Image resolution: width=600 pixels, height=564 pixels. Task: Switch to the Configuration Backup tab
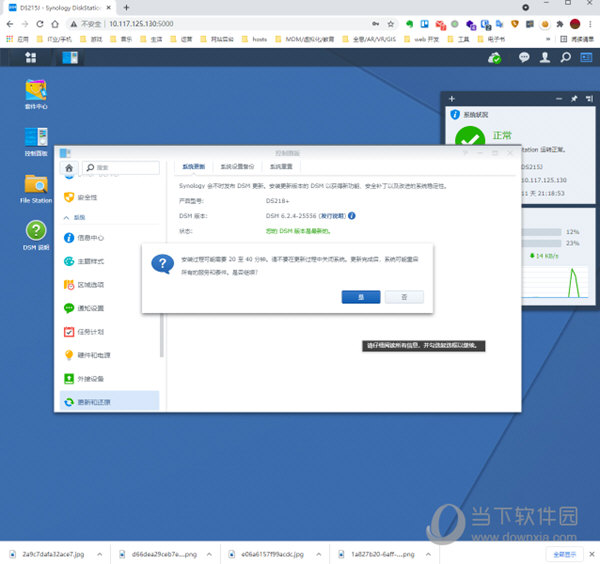tap(237, 167)
